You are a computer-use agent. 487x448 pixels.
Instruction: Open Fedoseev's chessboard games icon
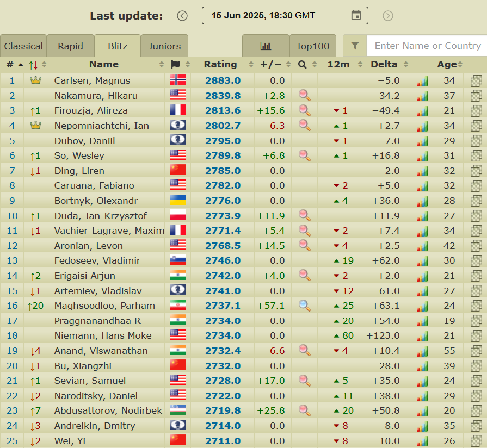click(476, 261)
